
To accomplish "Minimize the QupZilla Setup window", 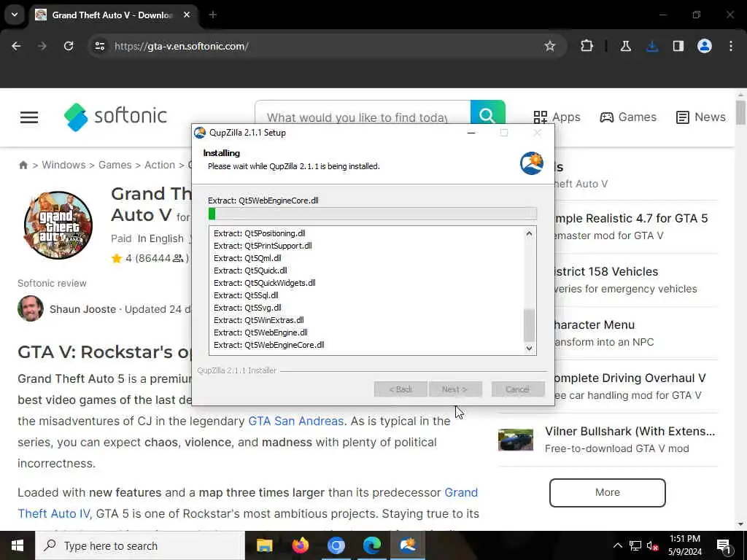I will (x=471, y=133).
